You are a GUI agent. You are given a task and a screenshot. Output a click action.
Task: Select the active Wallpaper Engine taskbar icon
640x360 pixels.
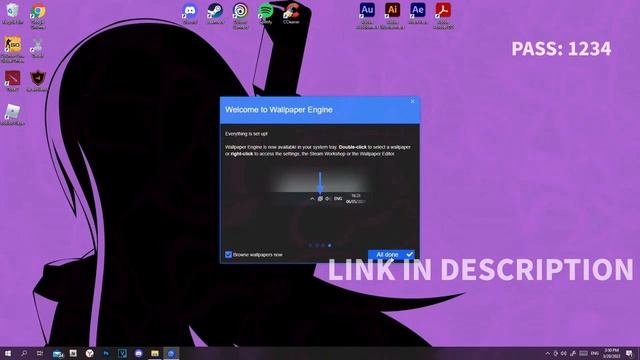coord(171,353)
